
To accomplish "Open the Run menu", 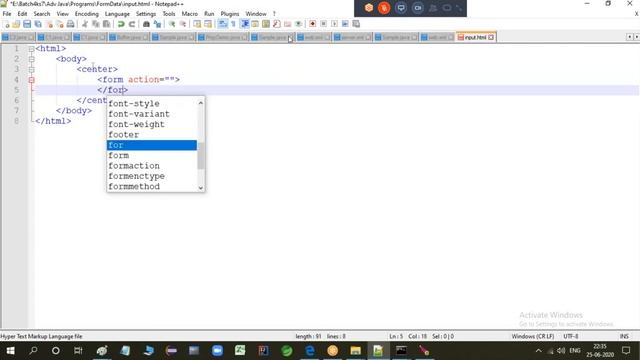I will [x=209, y=14].
